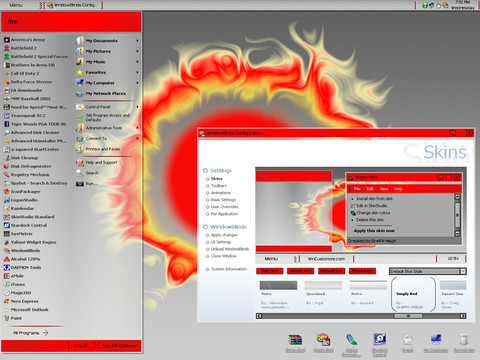Open Battlefield 2 Special Forces entry
This screenshot has width=480, height=360.
click(x=36, y=57)
